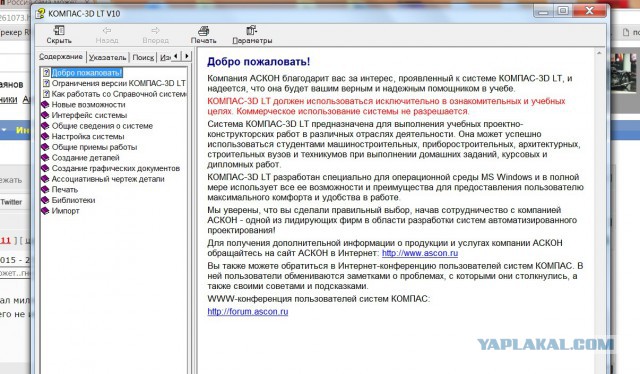Select Общие сведения о системе section
This screenshot has height=374, width=640.
point(102,126)
